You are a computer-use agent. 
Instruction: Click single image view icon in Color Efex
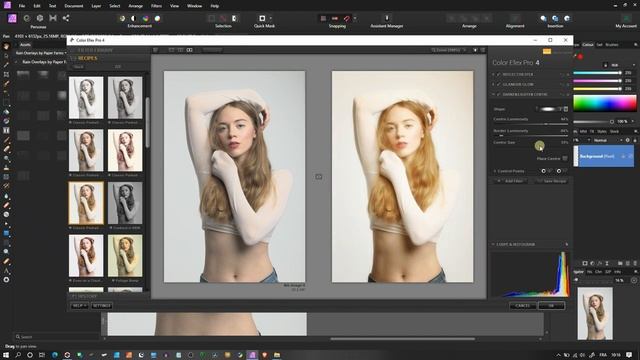coord(171,50)
